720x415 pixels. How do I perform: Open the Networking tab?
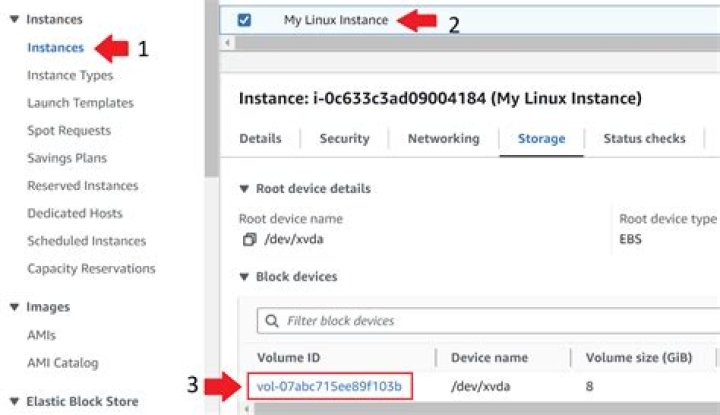coord(444,139)
